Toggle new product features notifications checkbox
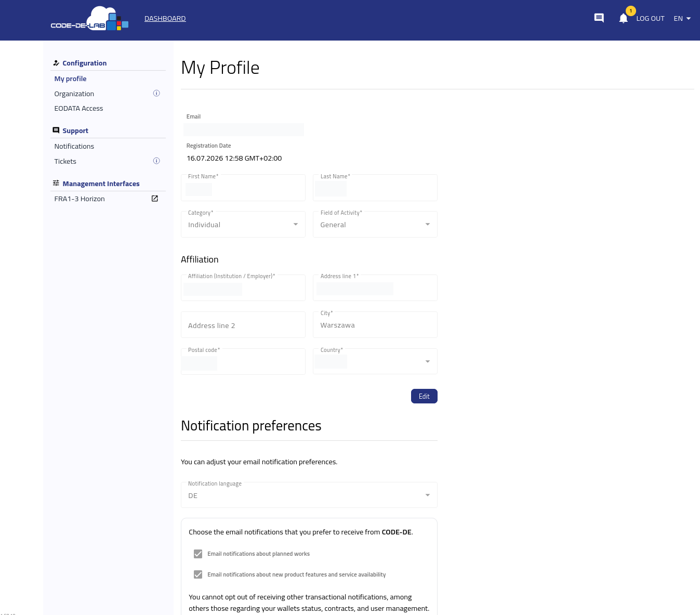The width and height of the screenshot is (700, 615). (198, 574)
